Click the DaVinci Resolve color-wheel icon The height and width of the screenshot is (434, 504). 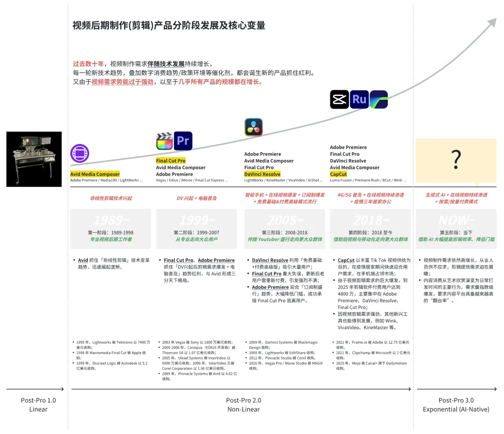253,127
